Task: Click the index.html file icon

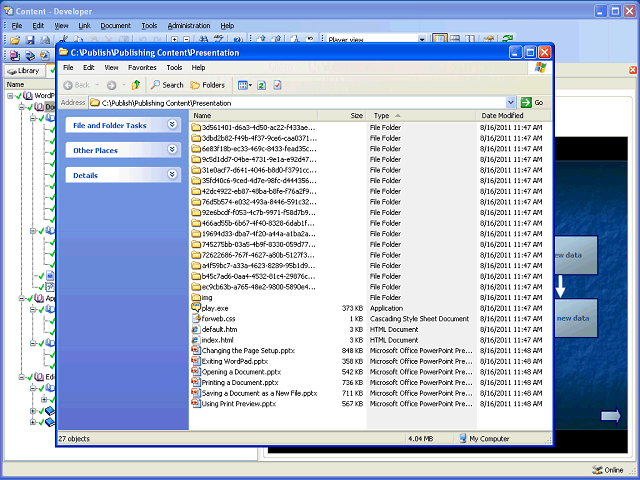Action: (196, 340)
